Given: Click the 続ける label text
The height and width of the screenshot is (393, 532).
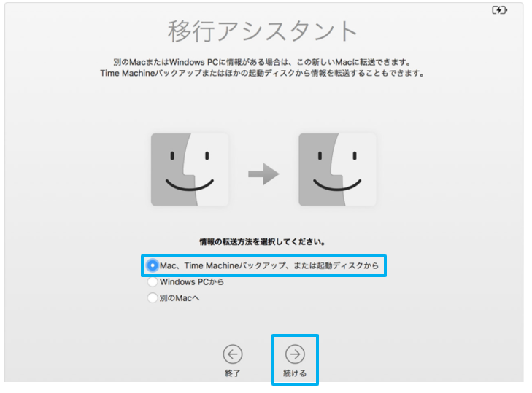Looking at the screenshot, I should pos(295,373).
